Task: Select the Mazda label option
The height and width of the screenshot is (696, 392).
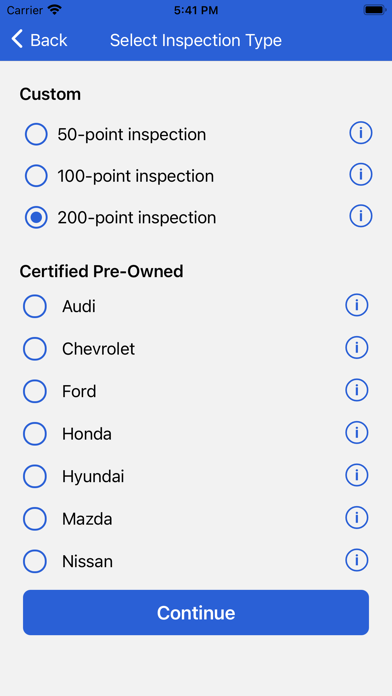Action: pyautogui.click(x=87, y=519)
